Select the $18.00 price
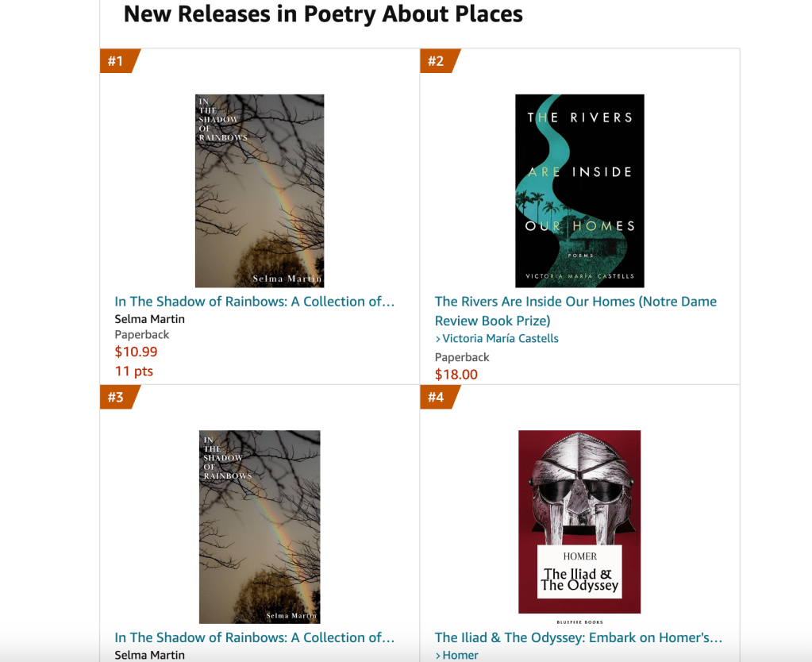 tap(456, 375)
